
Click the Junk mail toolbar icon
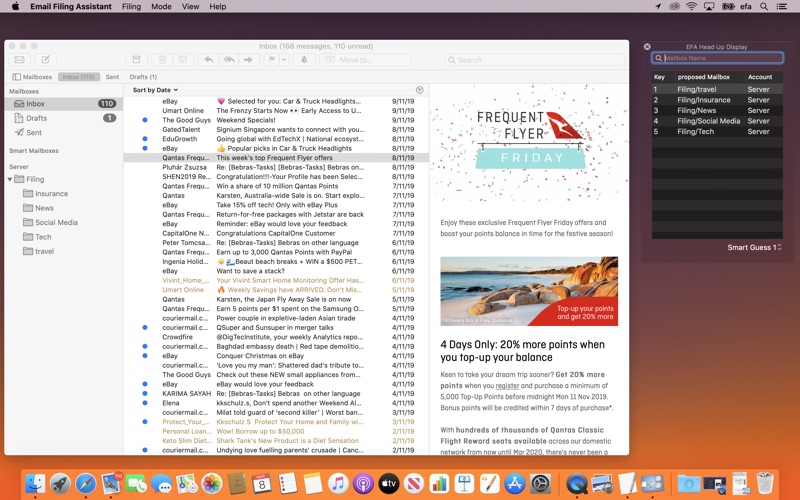tap(183, 60)
